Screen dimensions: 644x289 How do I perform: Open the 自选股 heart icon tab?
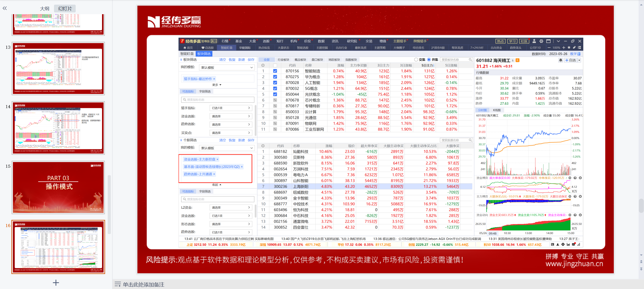click(207, 48)
